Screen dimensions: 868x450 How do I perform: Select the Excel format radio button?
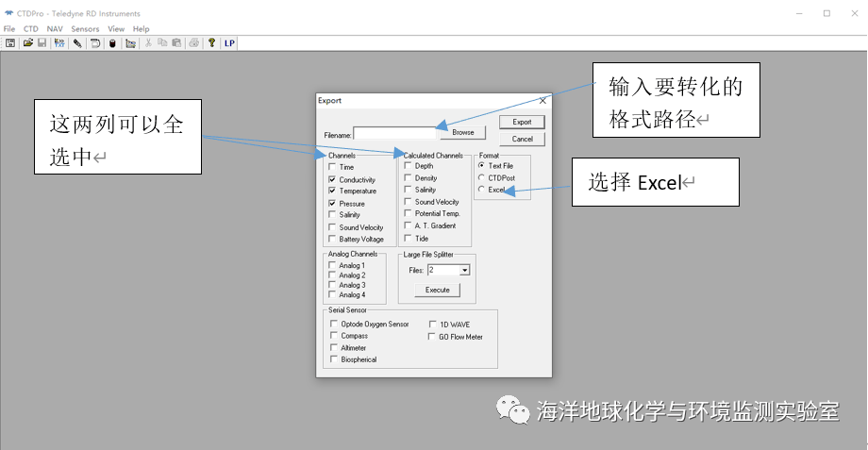pyautogui.click(x=482, y=190)
